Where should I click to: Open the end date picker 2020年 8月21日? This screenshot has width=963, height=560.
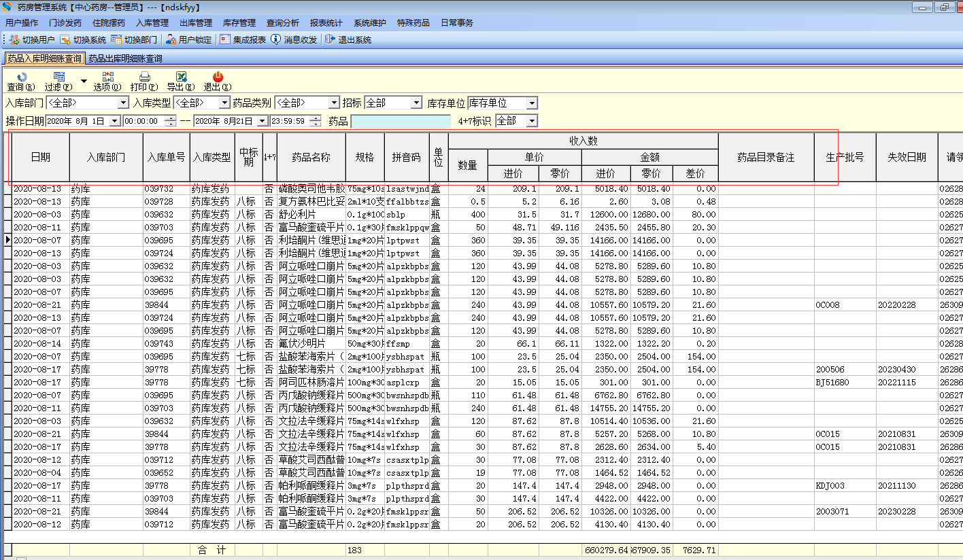[x=263, y=121]
